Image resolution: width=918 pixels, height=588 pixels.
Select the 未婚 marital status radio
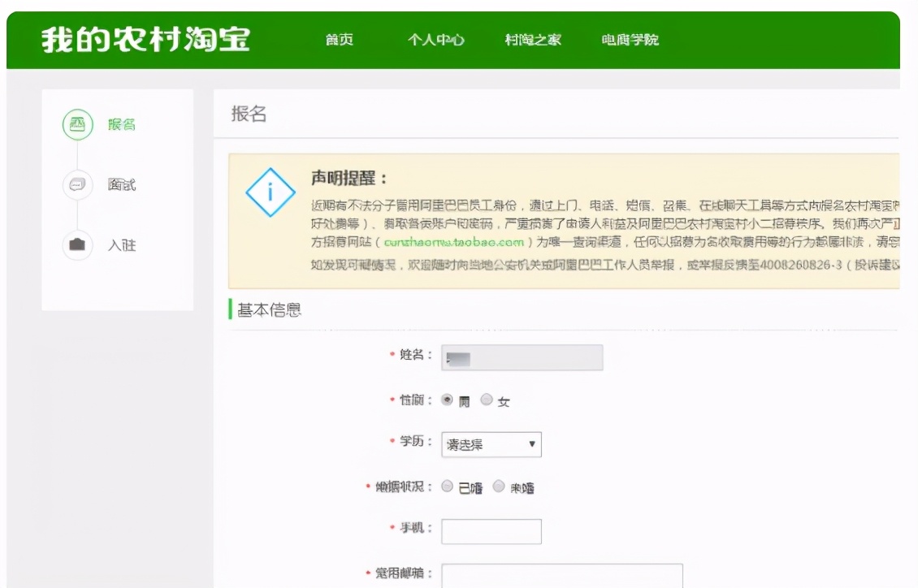coord(499,486)
